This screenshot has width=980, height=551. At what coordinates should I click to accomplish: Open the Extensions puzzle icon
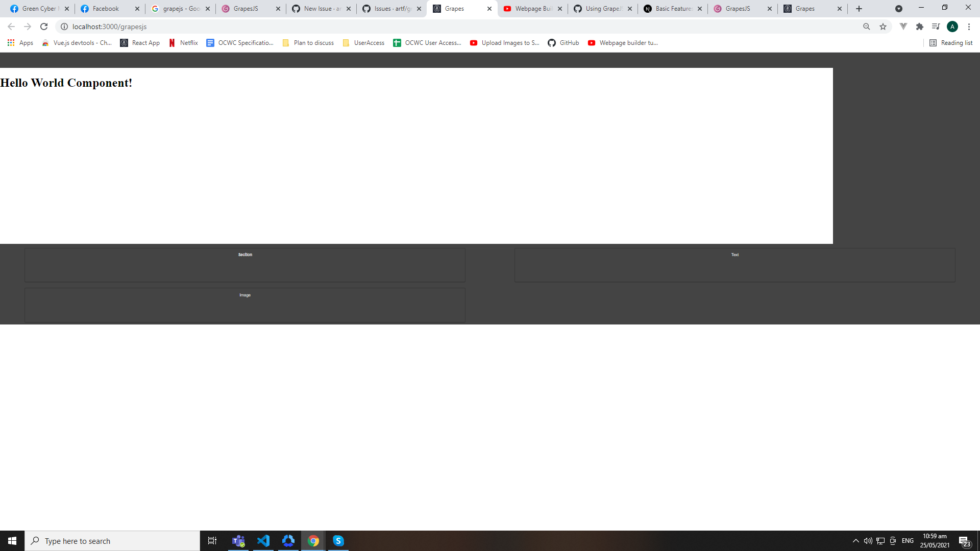tap(920, 27)
